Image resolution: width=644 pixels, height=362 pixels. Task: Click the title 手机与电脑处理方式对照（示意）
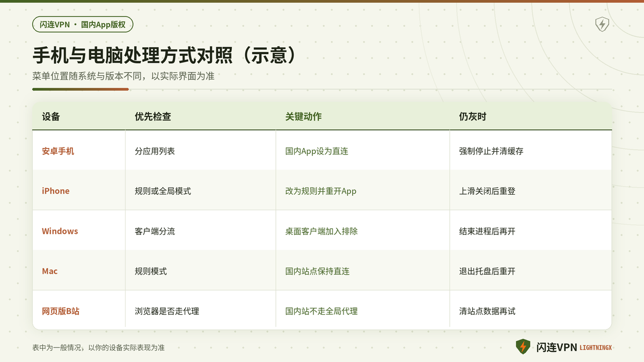click(164, 56)
